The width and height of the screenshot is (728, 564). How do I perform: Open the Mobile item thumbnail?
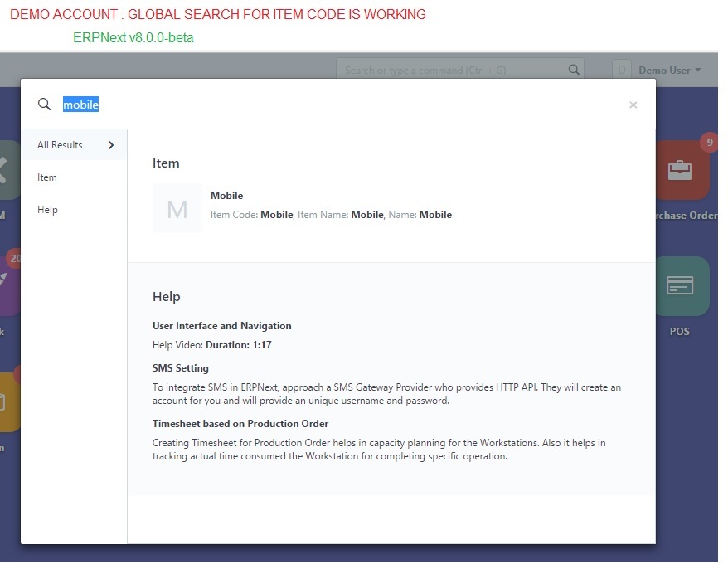click(x=177, y=208)
